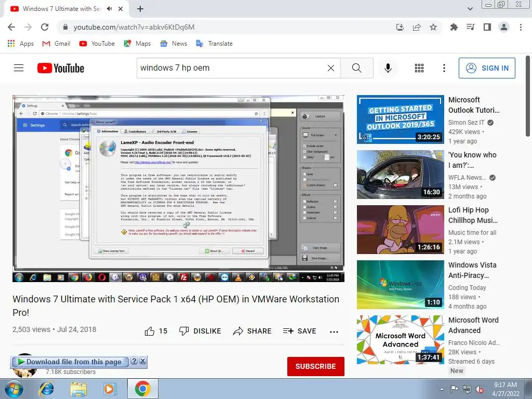The image size is (532, 399).
Task: Open the Simon Sez IT channel
Action: (x=466, y=123)
